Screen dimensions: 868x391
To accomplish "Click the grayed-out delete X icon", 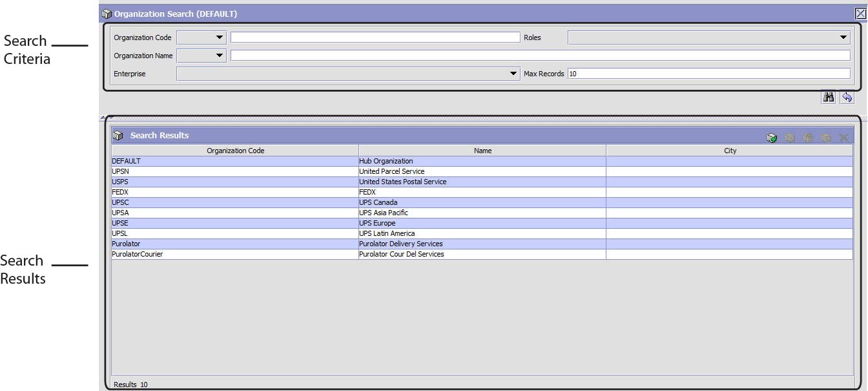I will 843,138.
